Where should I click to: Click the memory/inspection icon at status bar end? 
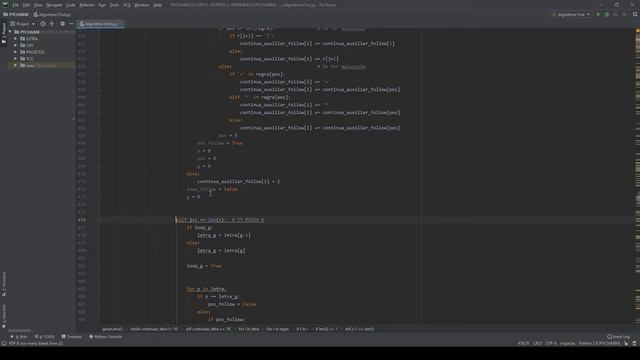coord(635,344)
